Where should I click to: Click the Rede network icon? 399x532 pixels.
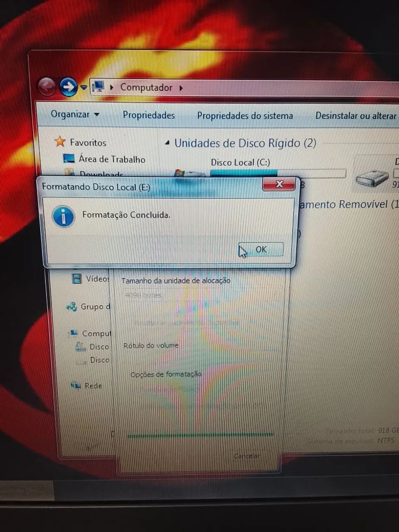click(x=76, y=386)
